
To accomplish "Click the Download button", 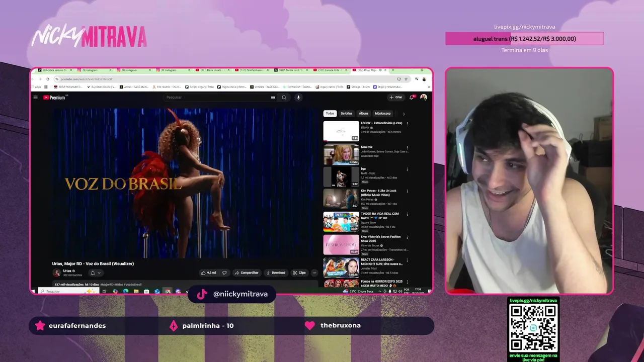I will [276, 273].
